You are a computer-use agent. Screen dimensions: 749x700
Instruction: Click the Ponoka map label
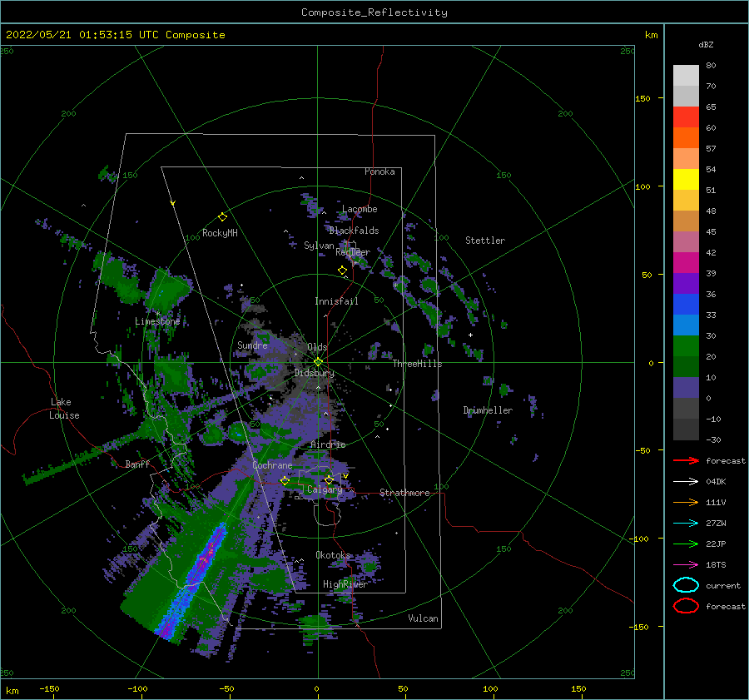point(379,171)
